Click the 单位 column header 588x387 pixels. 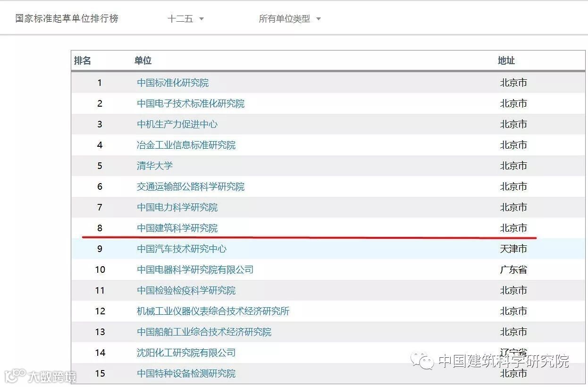[143, 60]
